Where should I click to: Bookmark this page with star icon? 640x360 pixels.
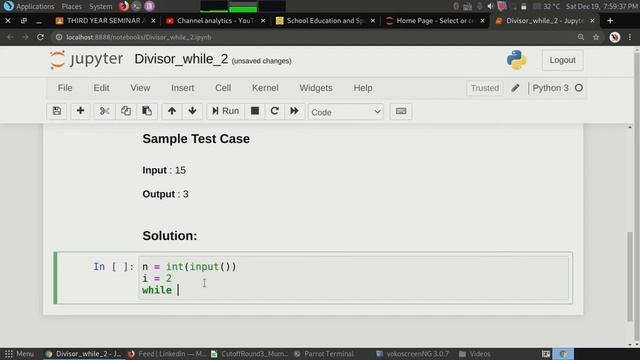pyautogui.click(x=596, y=37)
